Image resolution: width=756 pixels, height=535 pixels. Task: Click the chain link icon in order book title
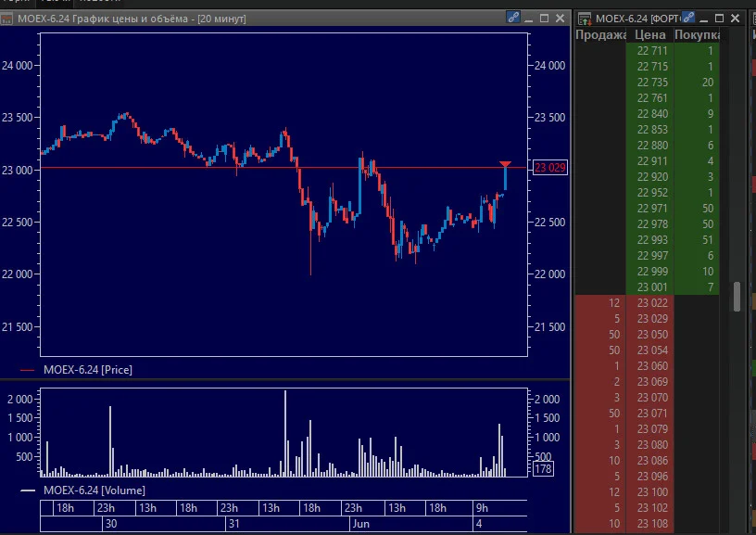tap(688, 18)
